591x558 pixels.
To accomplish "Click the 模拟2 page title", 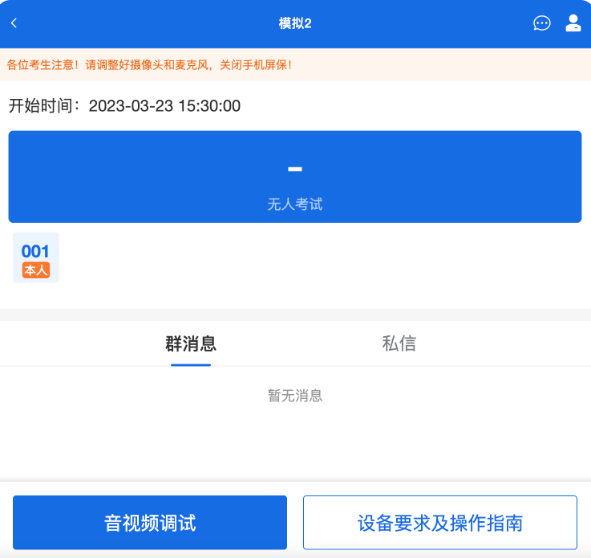I will tap(295, 23).
